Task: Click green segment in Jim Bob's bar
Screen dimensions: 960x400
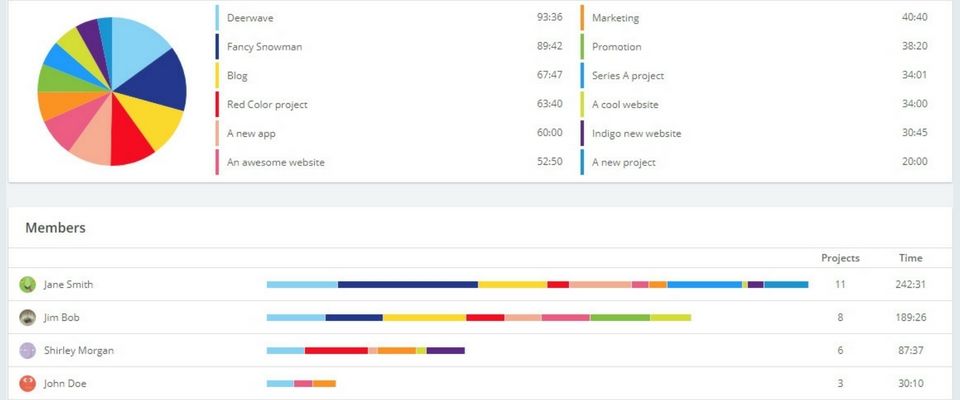Action: pyautogui.click(x=620, y=317)
